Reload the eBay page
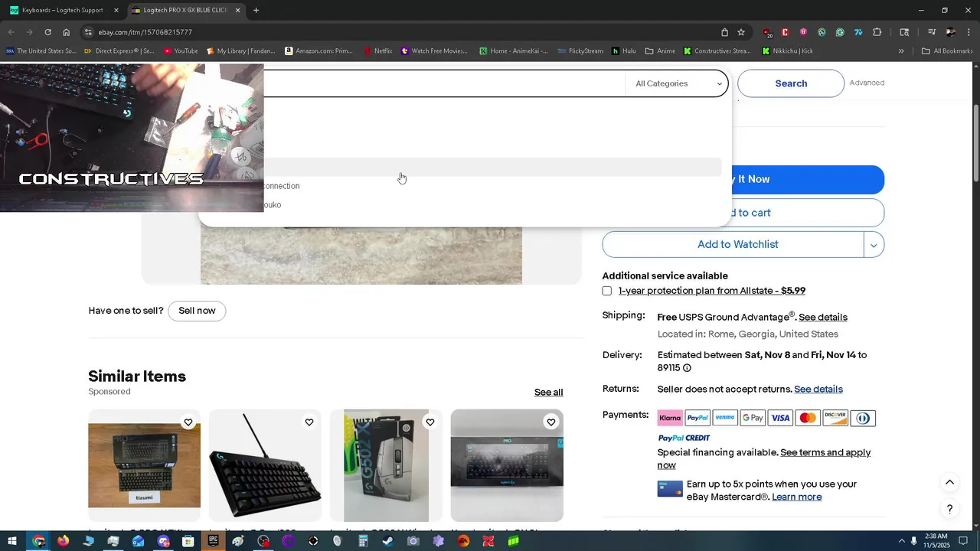Viewport: 980px width, 551px height. (x=47, y=32)
